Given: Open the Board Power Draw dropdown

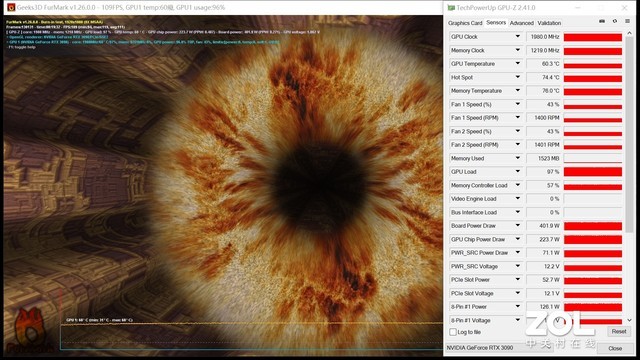Looking at the screenshot, I should pos(518,226).
